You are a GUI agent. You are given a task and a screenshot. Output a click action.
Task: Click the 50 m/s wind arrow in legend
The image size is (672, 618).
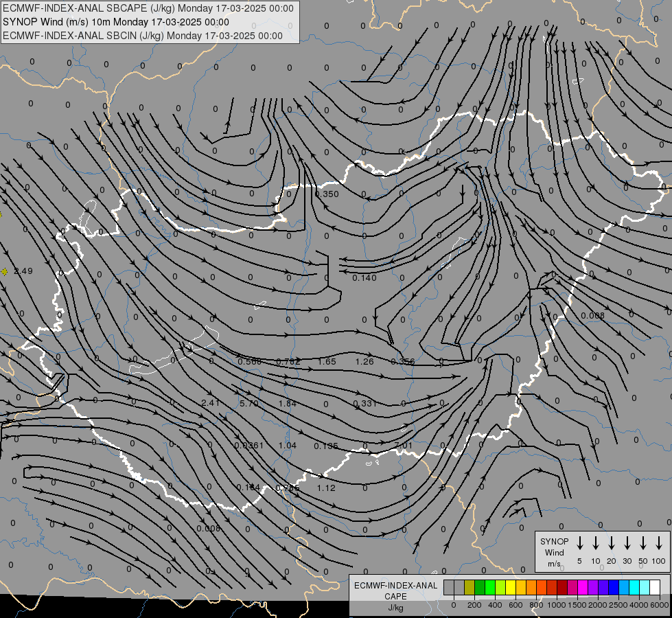pyautogui.click(x=643, y=543)
